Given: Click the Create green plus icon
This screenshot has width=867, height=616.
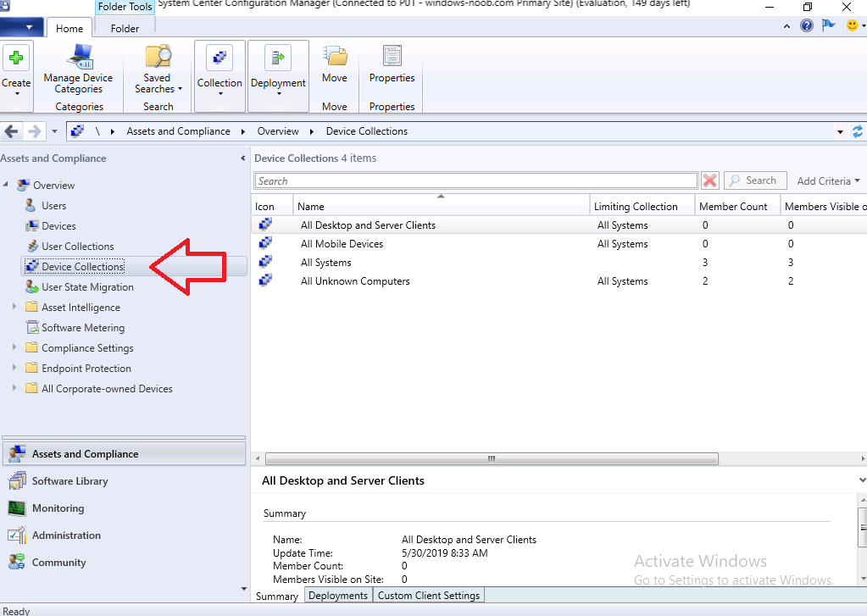Looking at the screenshot, I should tap(16, 58).
